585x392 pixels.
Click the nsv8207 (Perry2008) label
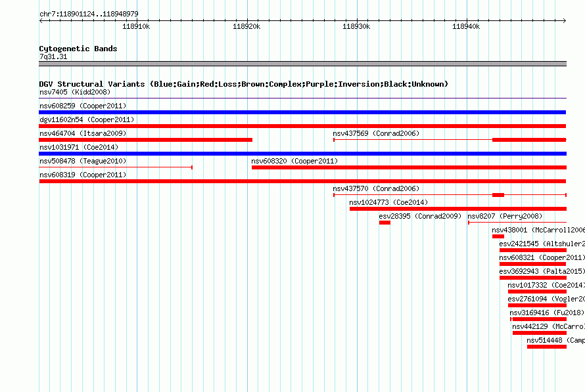tap(505, 216)
